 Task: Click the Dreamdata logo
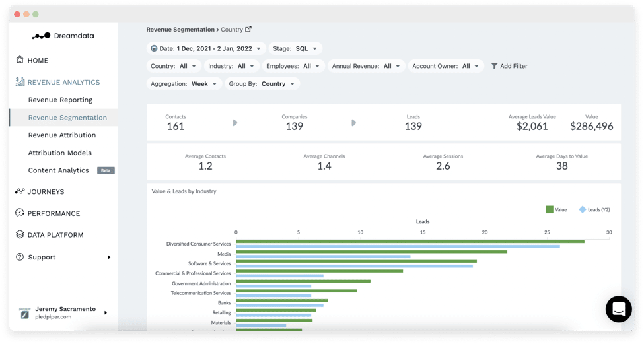pos(63,36)
